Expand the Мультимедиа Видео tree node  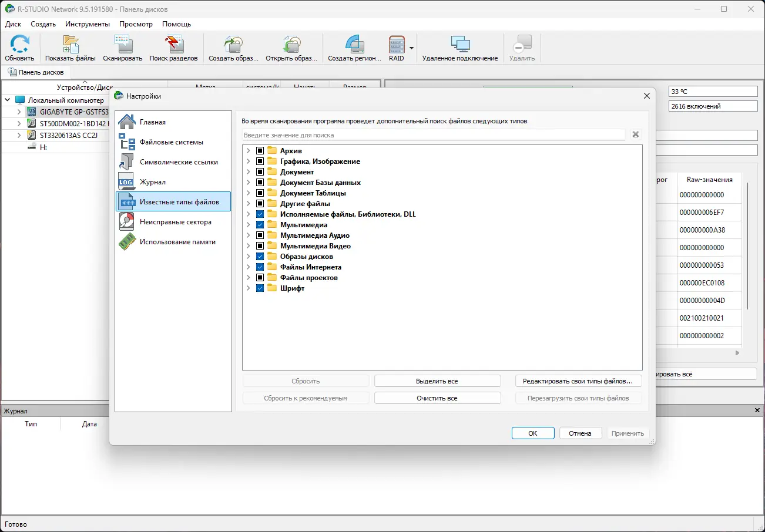[248, 245]
